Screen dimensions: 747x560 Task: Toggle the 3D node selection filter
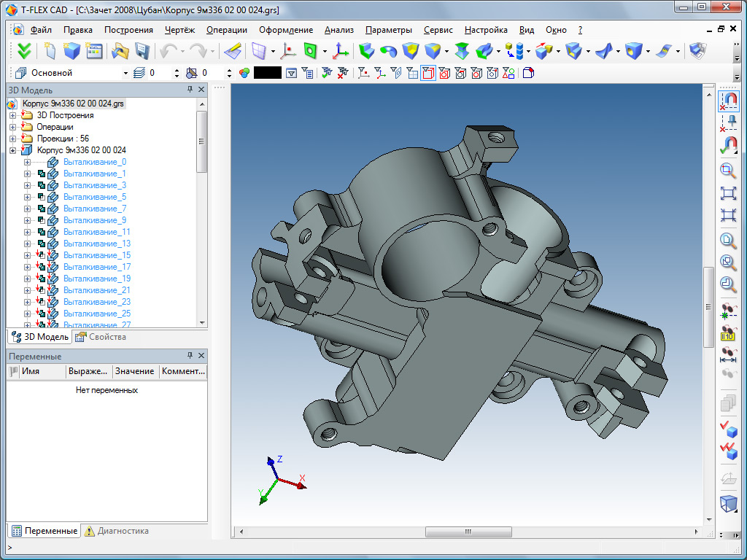coord(363,73)
